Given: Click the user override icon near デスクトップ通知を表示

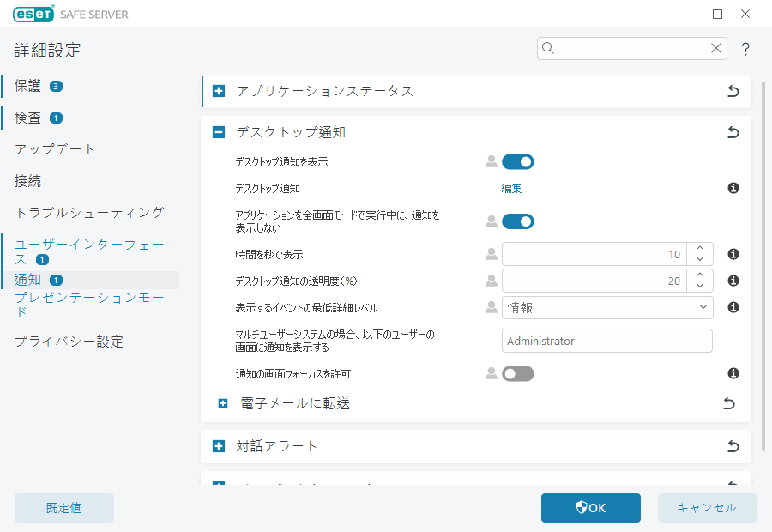Looking at the screenshot, I should point(490,161).
